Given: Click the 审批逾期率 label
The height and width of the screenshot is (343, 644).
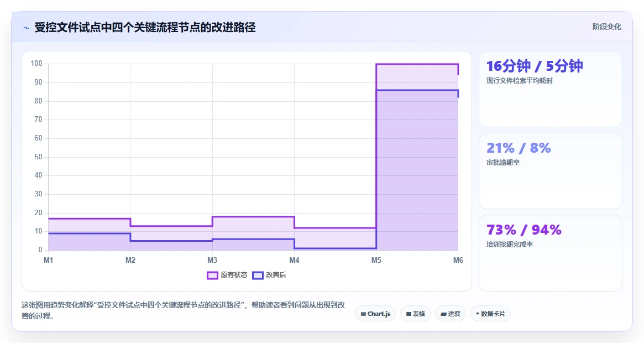Looking at the screenshot, I should 503,163.
